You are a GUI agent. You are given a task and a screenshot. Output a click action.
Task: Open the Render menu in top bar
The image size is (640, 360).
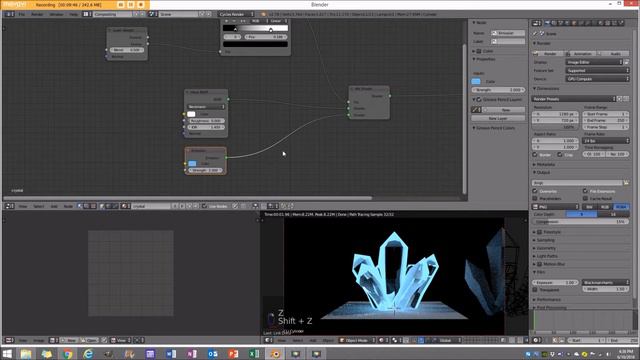click(37, 14)
